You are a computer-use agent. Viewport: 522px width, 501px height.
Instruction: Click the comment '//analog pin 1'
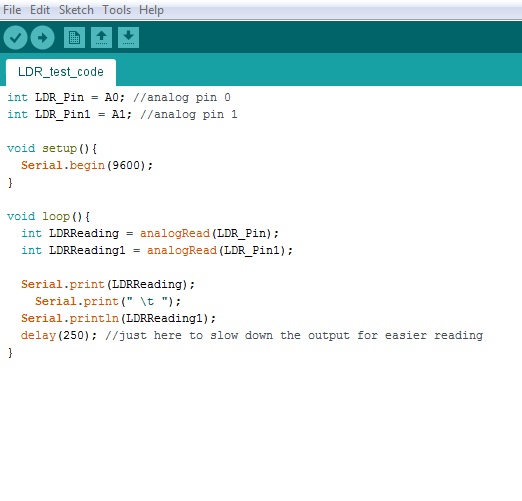(189, 114)
